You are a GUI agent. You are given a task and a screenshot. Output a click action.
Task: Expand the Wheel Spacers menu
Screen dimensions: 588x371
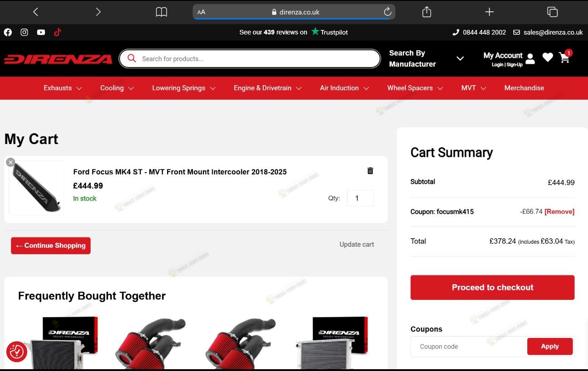(415, 88)
